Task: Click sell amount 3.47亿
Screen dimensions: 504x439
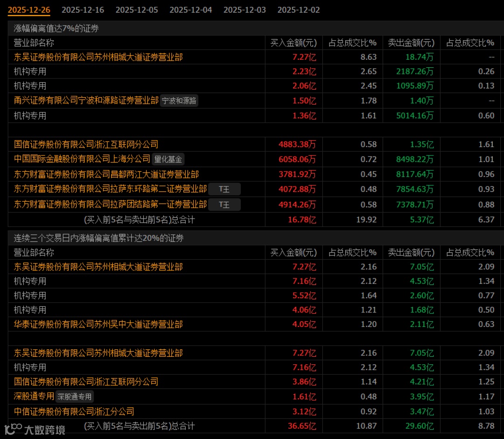Action: tap(422, 411)
